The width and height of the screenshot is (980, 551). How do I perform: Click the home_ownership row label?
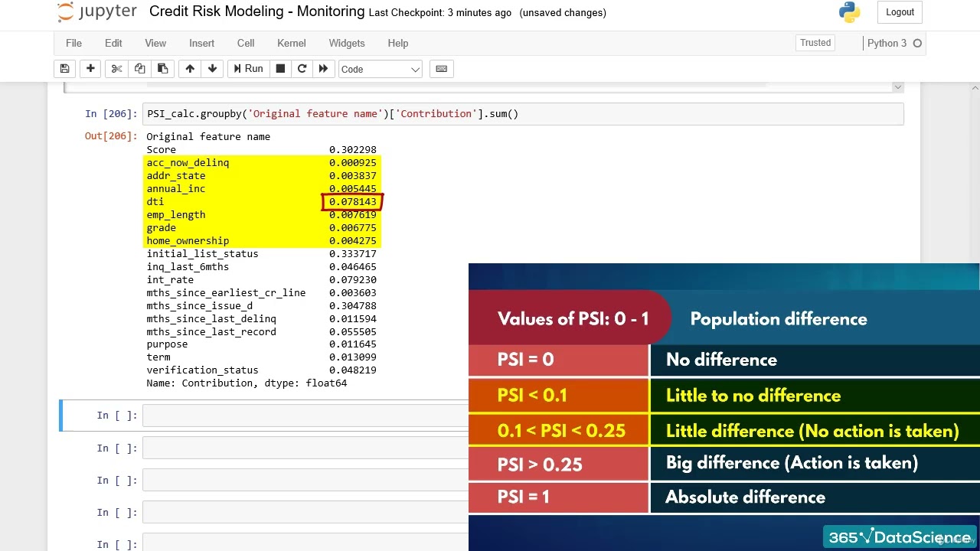coord(188,241)
